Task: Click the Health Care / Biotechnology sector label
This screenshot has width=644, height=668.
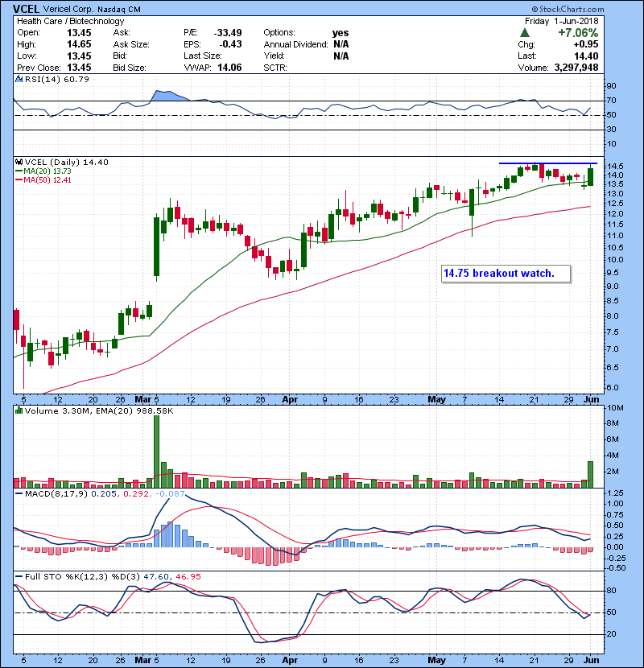Action: tap(70, 21)
